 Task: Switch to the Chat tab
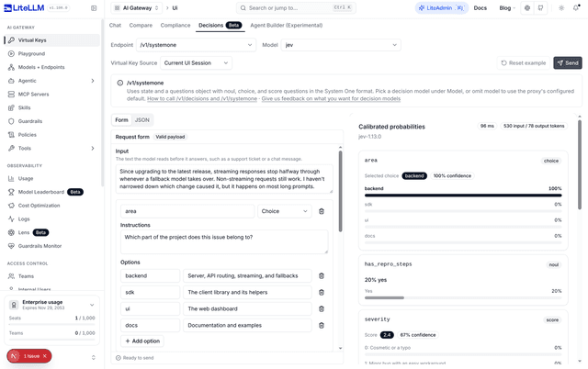pos(115,25)
